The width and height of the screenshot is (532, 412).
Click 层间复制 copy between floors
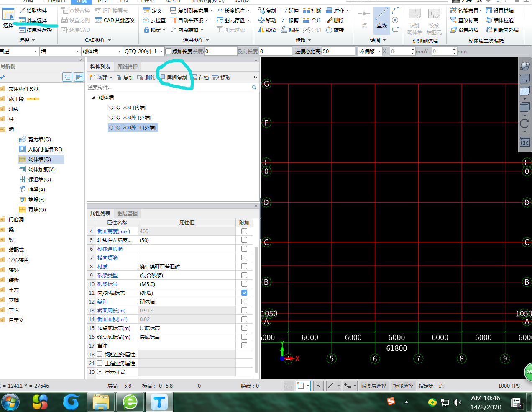point(174,77)
